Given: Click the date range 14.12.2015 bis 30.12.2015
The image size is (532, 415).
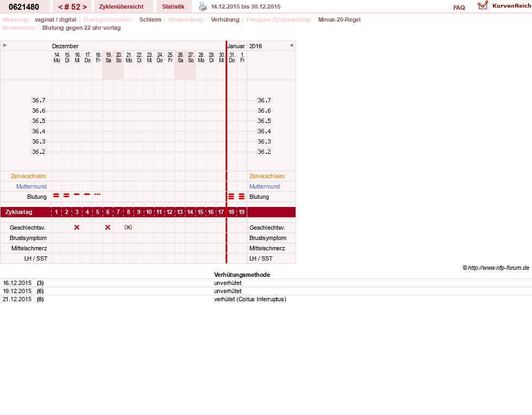Looking at the screenshot, I should tap(246, 7).
